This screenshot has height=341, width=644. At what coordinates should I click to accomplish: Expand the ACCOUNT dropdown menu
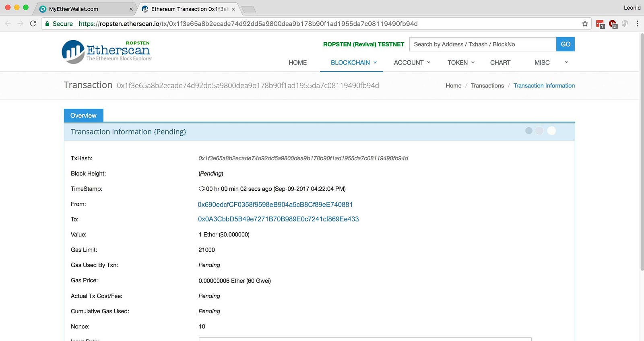412,62
